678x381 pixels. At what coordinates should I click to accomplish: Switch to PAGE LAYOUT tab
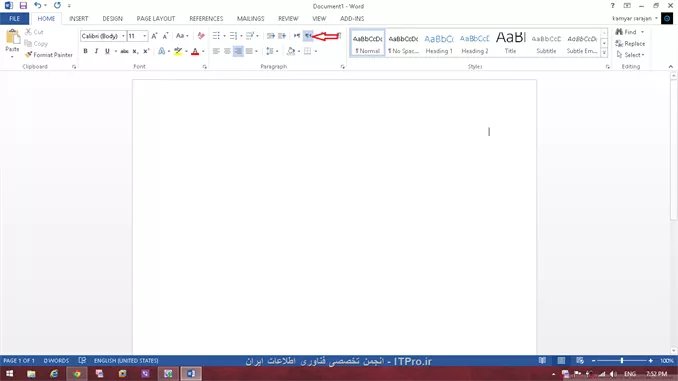point(156,19)
